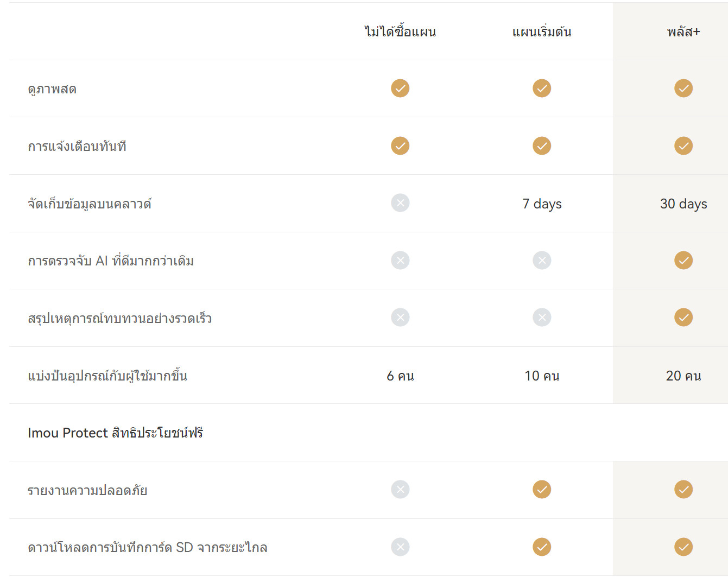Click the gray X for รายงานความปลอดภัย under ไม่ได้ซื้อแผน
Image resolution: width=728 pixels, height=577 pixels.
click(x=400, y=490)
